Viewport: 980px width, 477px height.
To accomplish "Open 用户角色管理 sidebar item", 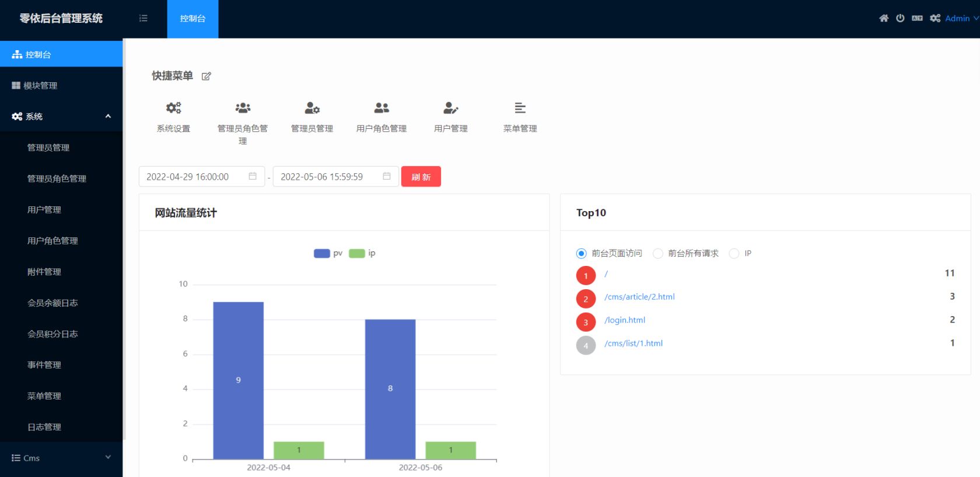I will [x=61, y=240].
